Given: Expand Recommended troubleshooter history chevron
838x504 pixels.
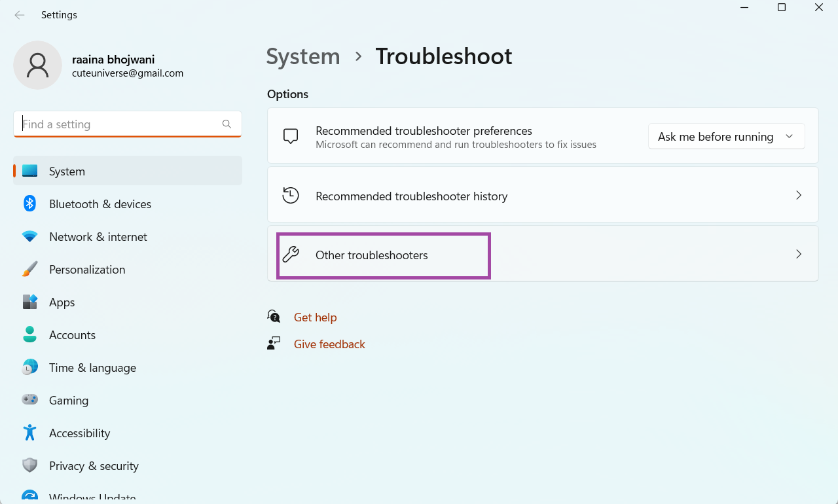Looking at the screenshot, I should [798, 196].
